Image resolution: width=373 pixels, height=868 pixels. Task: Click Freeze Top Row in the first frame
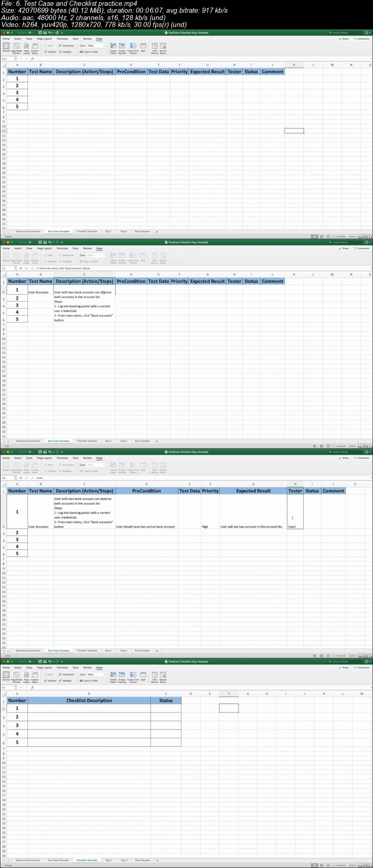(122, 46)
